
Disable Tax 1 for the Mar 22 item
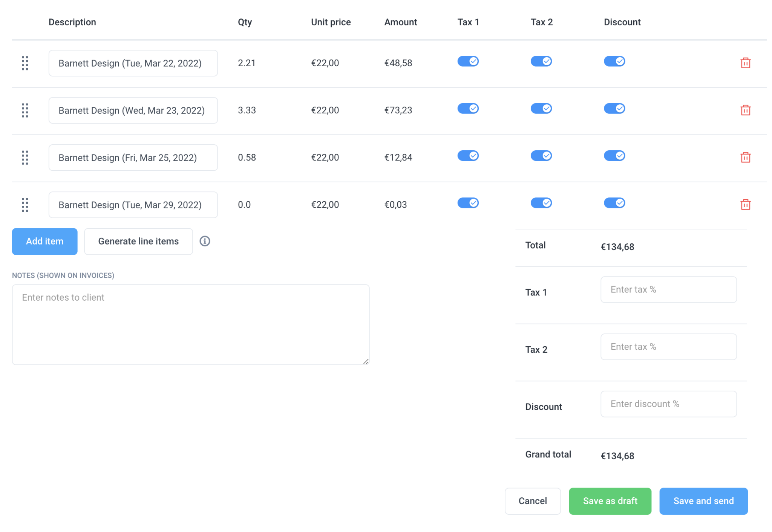(467, 61)
